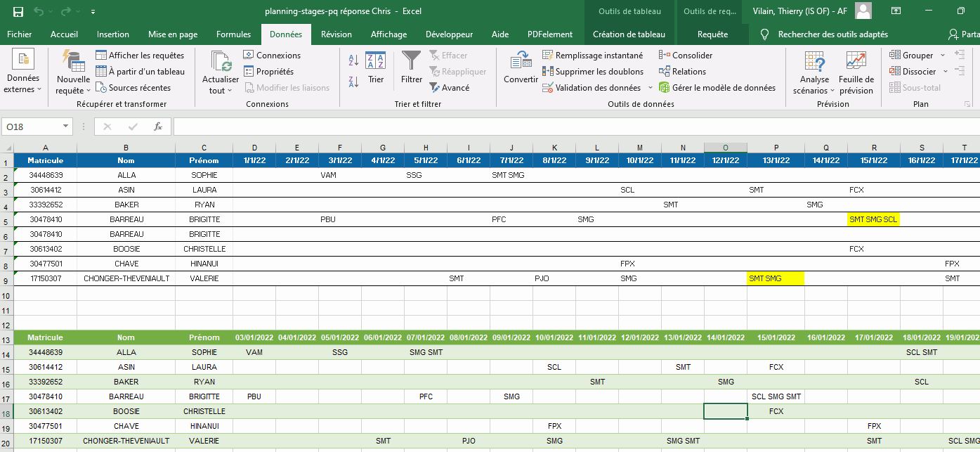Open the Trier sort dialog
The image size is (980, 452).
point(376,67)
